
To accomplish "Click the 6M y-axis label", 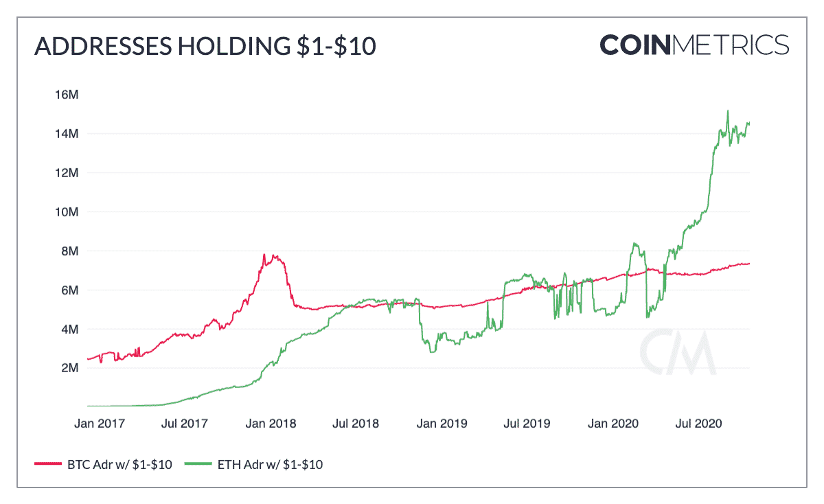I will pos(69,290).
